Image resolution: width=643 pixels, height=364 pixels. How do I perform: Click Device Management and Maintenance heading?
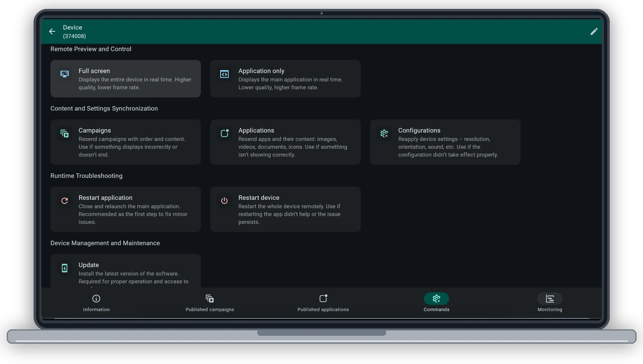(105, 243)
